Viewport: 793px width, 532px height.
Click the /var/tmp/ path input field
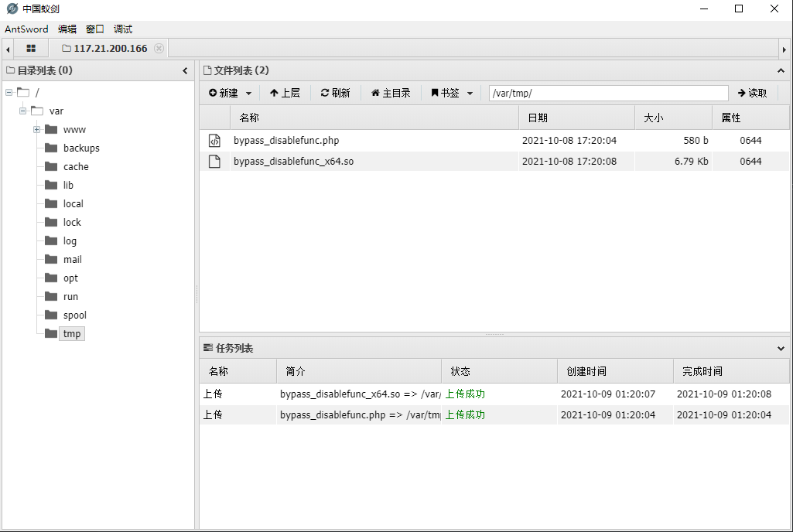(607, 92)
